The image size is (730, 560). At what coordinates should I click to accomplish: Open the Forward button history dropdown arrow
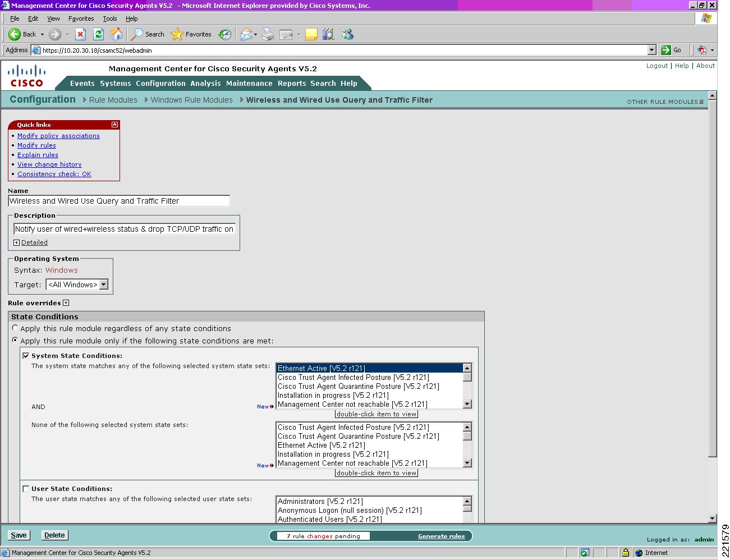67,35
